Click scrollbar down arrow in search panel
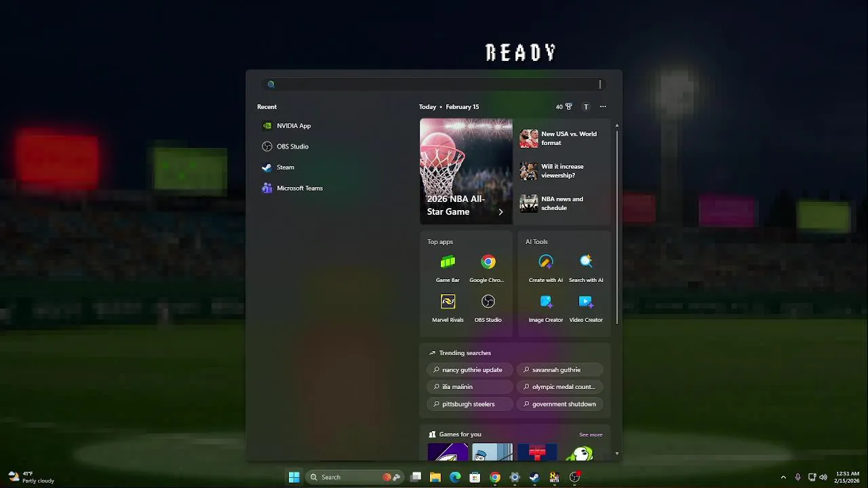This screenshot has height=488, width=868. coord(616,453)
